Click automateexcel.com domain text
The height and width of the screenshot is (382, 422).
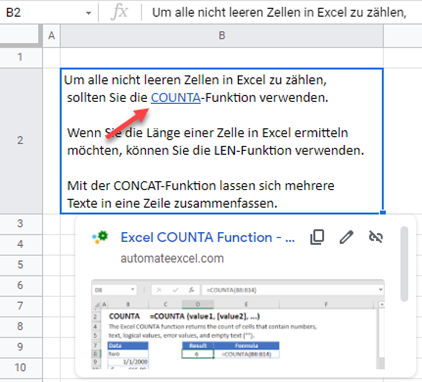172,258
